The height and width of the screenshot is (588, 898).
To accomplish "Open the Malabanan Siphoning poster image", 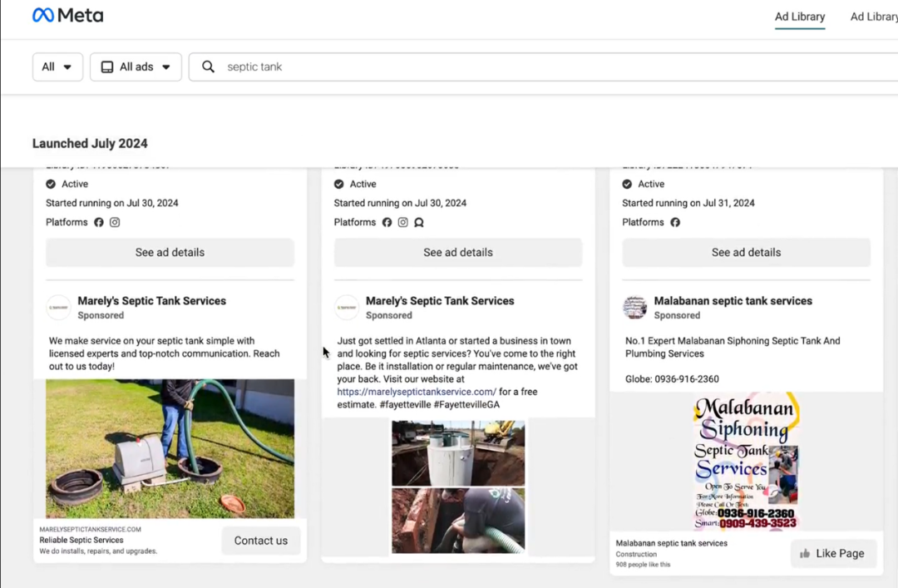I will [x=746, y=462].
